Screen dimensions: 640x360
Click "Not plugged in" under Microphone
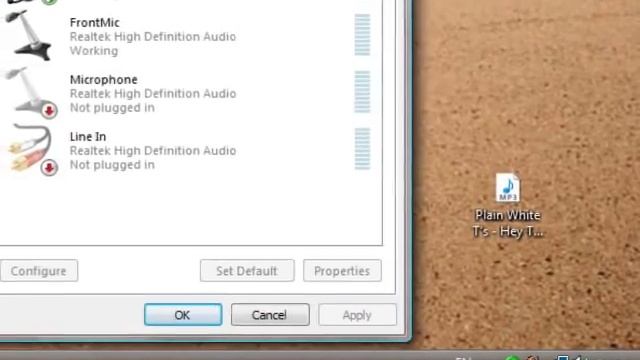[x=112, y=108]
